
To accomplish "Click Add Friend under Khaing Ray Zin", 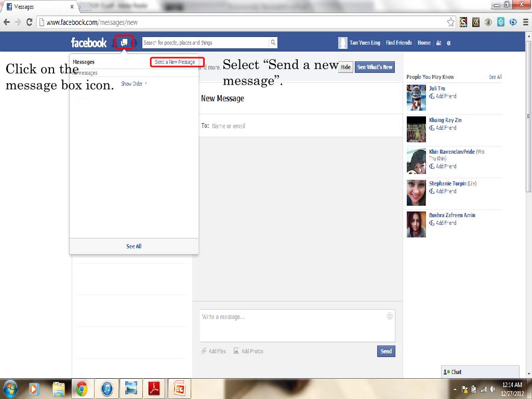I will [443, 128].
